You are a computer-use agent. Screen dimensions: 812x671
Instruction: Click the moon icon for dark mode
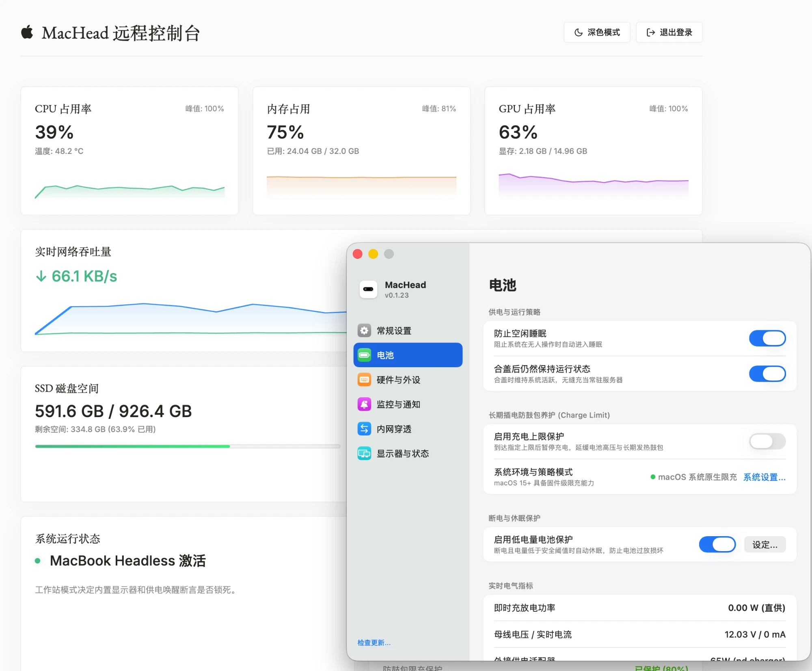point(579,32)
